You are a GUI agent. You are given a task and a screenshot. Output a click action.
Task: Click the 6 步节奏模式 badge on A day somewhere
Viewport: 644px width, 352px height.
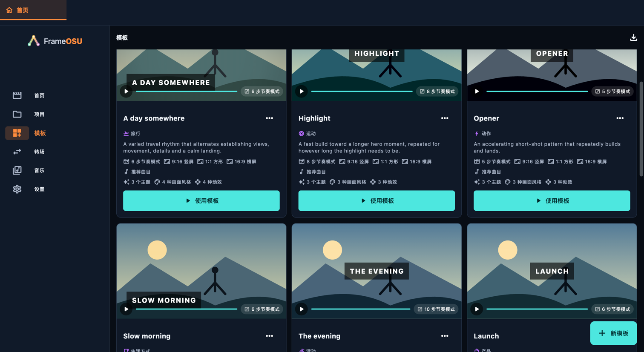click(x=262, y=92)
